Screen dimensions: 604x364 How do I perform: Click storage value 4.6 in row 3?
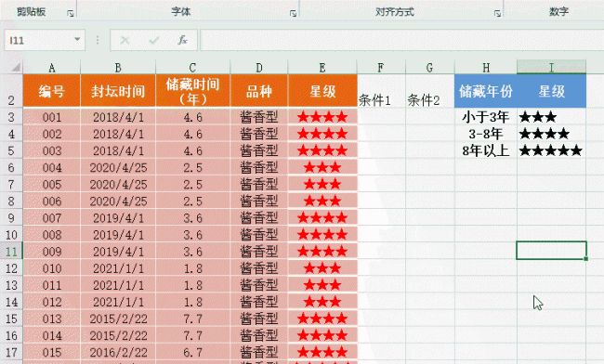pos(192,117)
